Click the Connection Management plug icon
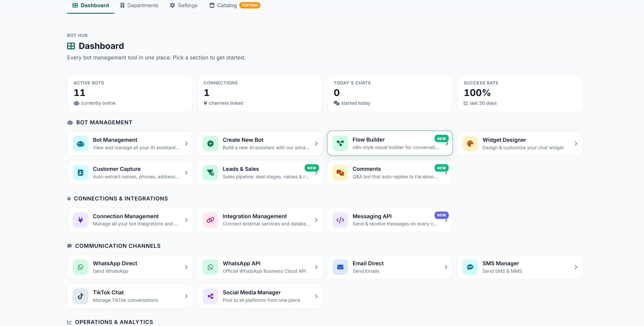This screenshot has width=644, height=326. (x=81, y=220)
